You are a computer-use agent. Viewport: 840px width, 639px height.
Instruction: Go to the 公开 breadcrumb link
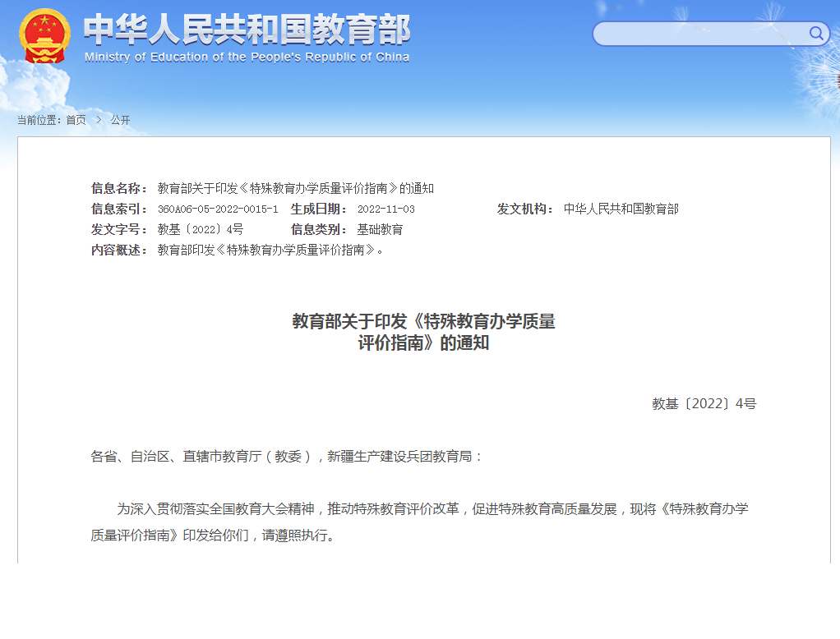pyautogui.click(x=120, y=120)
